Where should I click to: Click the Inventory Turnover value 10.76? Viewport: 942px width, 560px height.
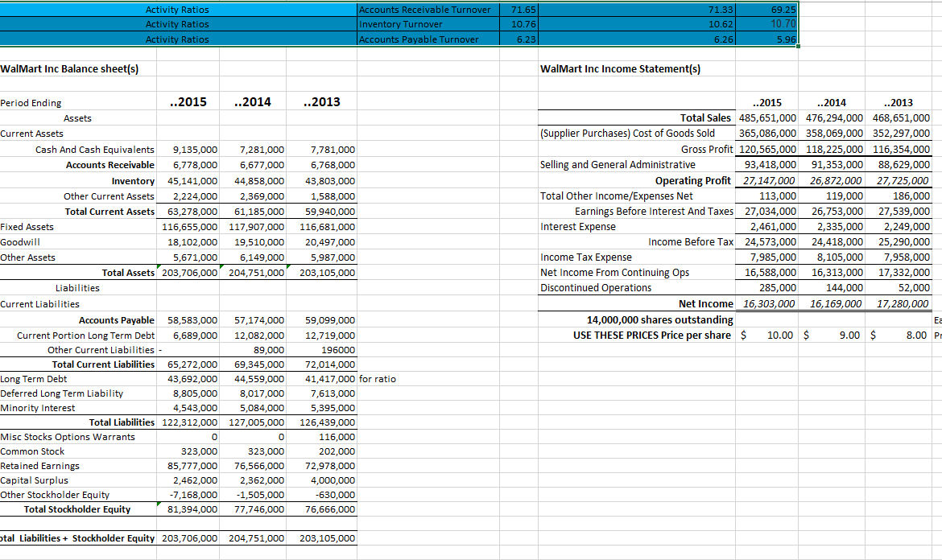[x=519, y=24]
